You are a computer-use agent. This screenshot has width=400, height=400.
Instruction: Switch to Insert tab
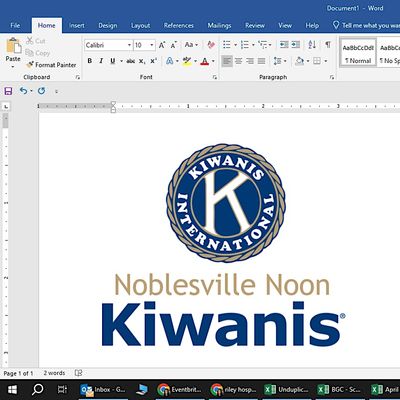click(77, 25)
